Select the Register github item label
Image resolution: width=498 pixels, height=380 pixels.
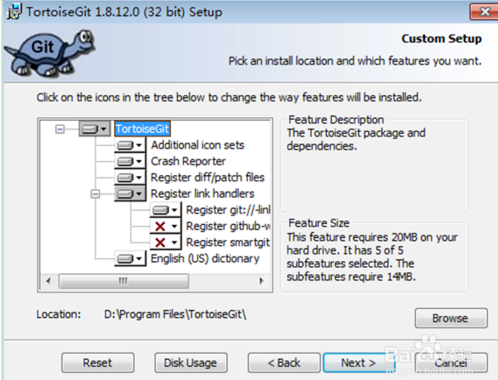point(228,226)
